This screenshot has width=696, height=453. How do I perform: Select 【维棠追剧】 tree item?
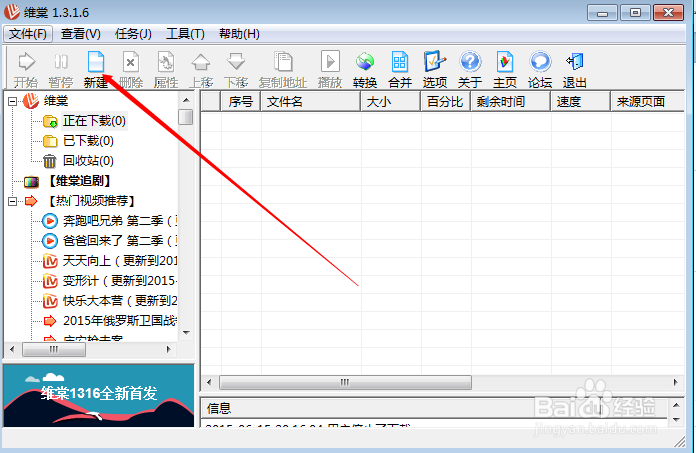(79, 181)
